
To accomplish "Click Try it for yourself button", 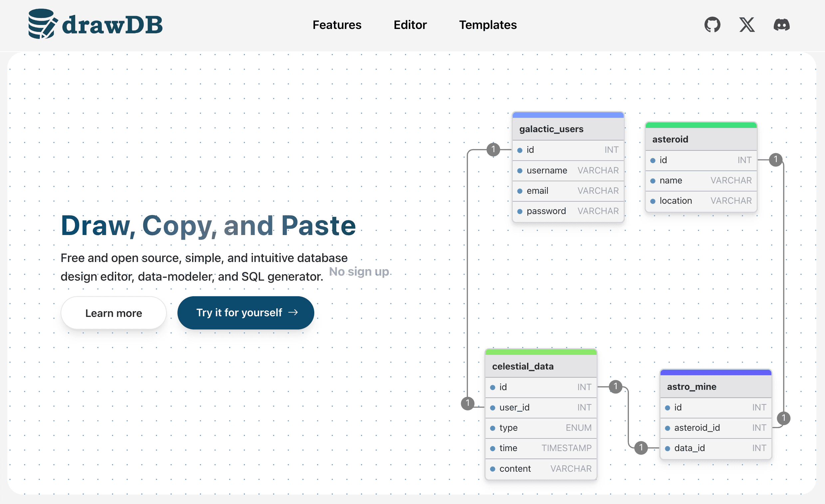I will click(x=245, y=313).
